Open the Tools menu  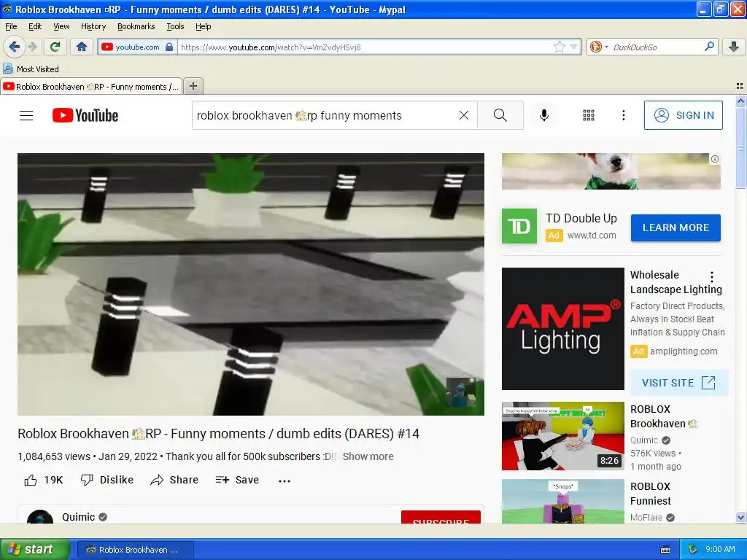point(175,26)
